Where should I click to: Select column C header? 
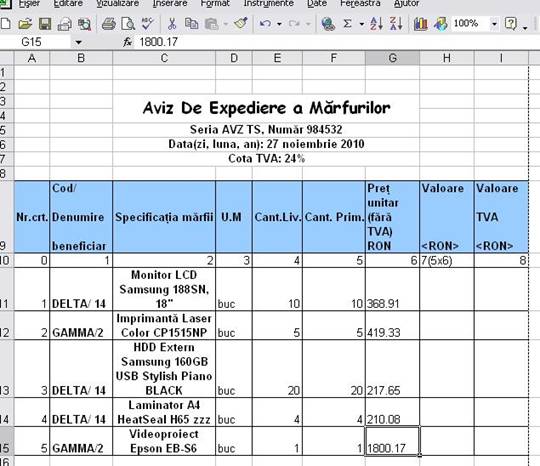(x=164, y=58)
